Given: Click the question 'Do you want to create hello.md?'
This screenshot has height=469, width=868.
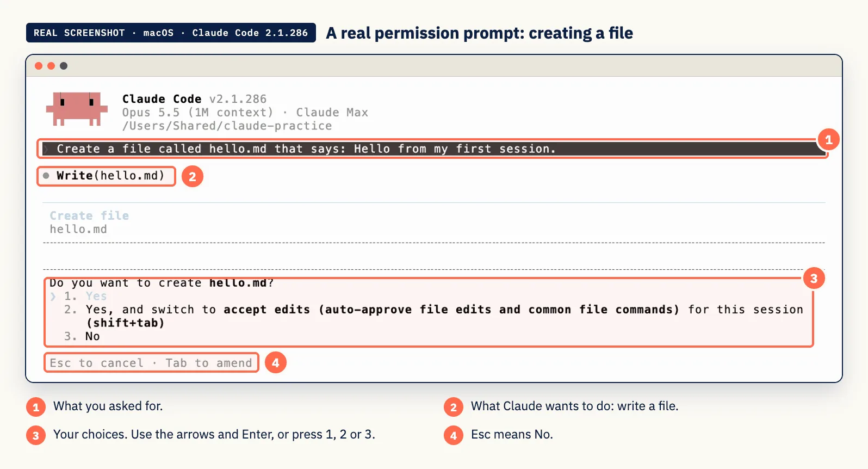Looking at the screenshot, I should pyautogui.click(x=162, y=283).
